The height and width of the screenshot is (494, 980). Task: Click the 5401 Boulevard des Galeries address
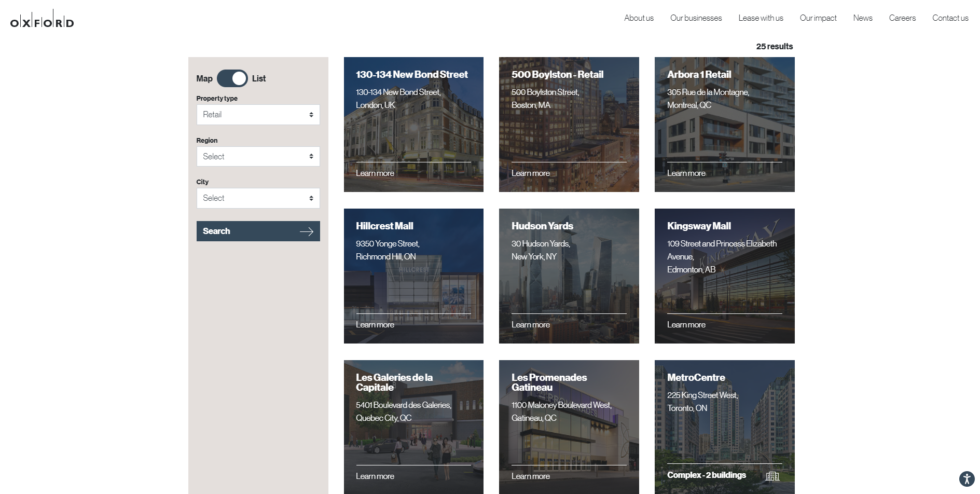tap(404, 411)
